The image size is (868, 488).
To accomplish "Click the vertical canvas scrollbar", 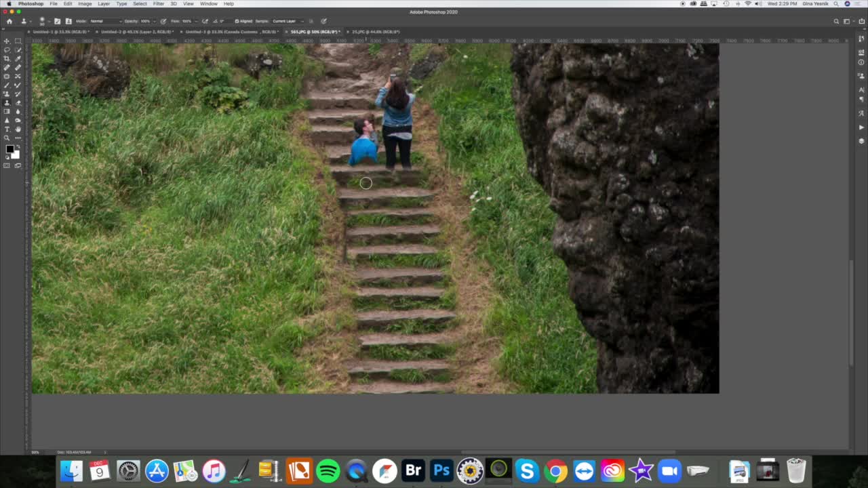I will pyautogui.click(x=851, y=312).
